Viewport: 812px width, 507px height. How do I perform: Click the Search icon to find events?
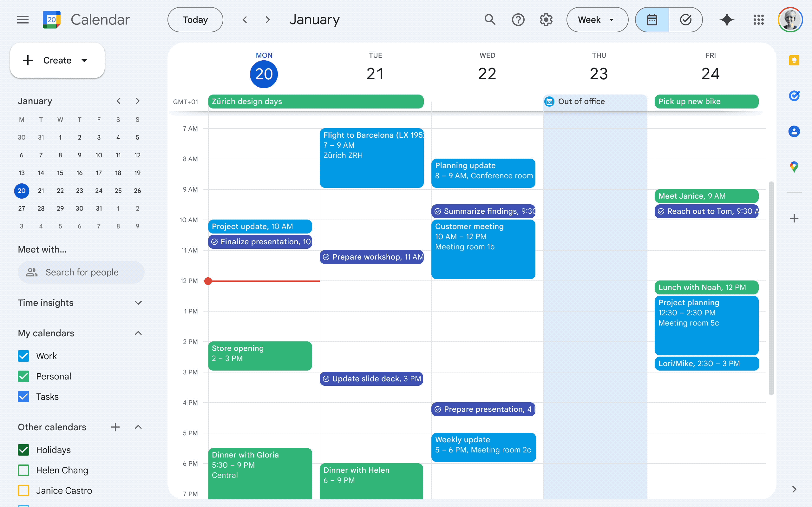[490, 19]
